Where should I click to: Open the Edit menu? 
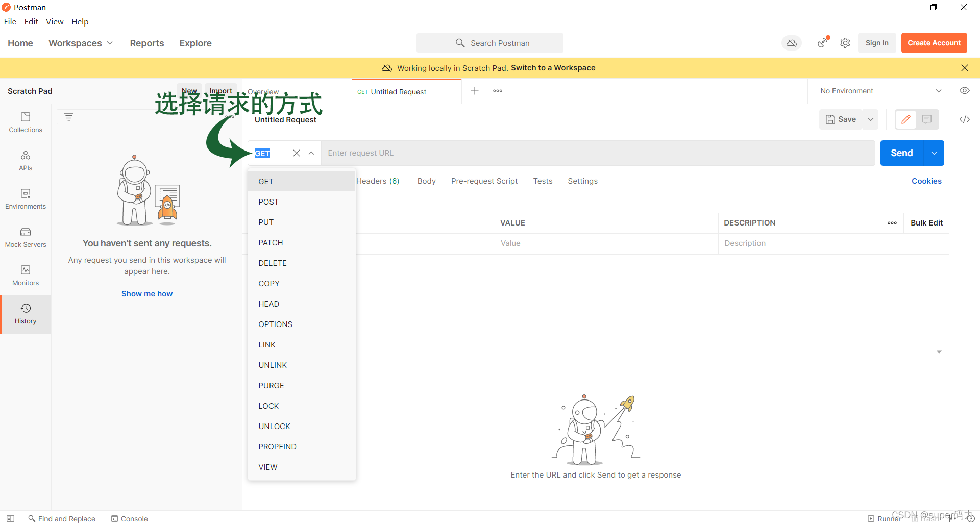[31, 21]
